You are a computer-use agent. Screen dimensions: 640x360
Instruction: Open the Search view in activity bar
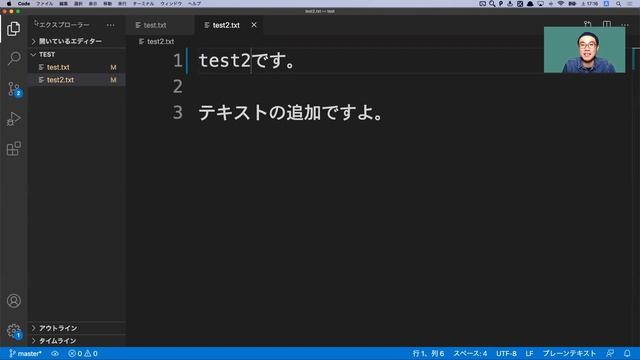(x=14, y=58)
